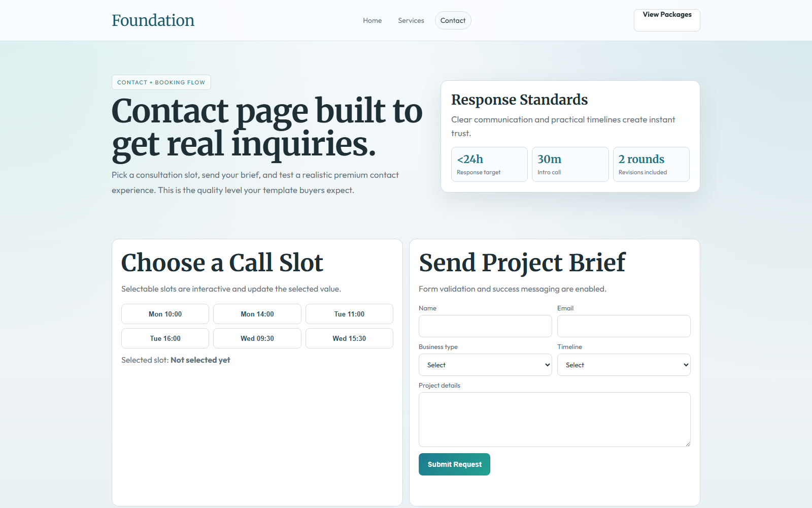Click the Foundation logo
812x508 pixels.
pyautogui.click(x=153, y=20)
